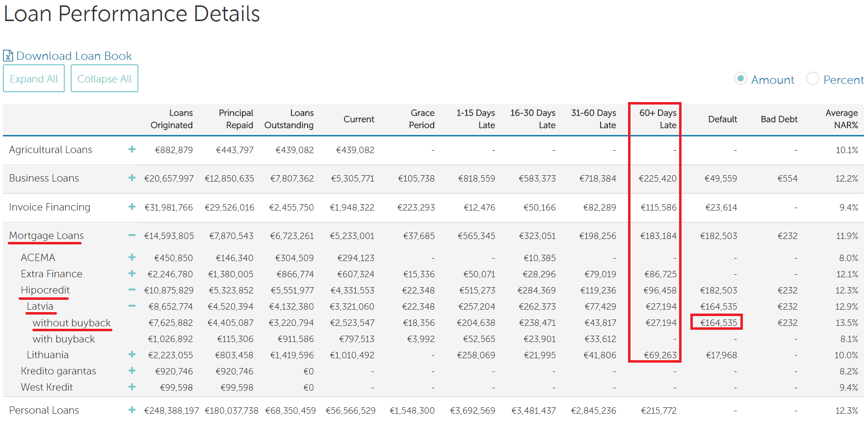
Task: Open the Download Loan Book link
Action: pos(74,56)
